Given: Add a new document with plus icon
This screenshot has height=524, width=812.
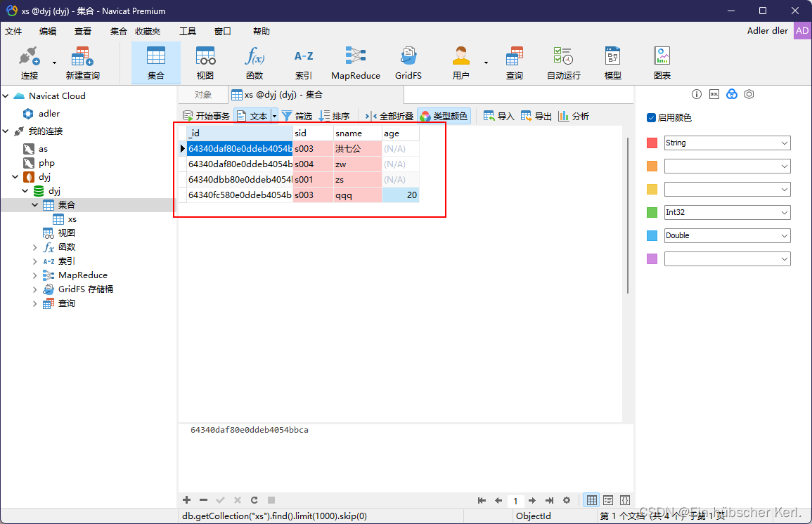Looking at the screenshot, I should click(187, 499).
